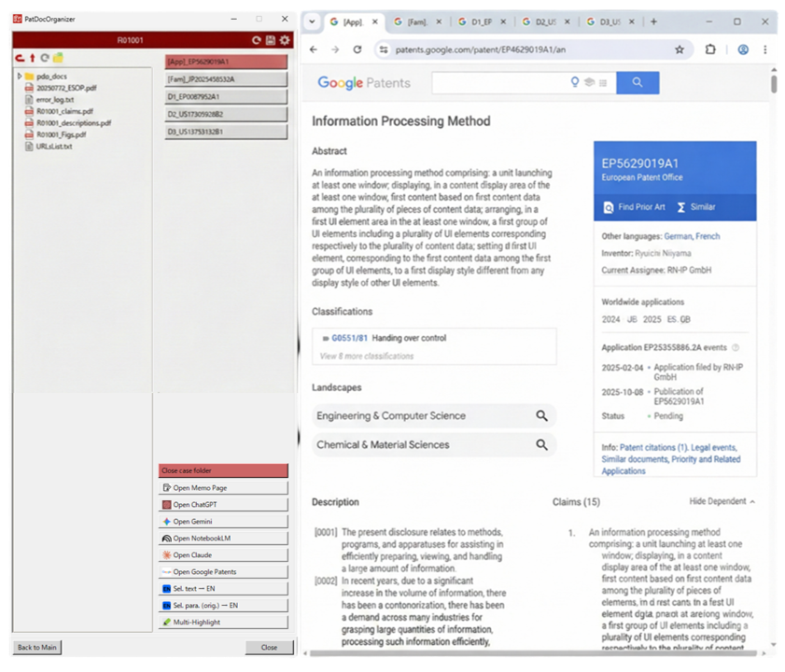Click Close case folder button
This screenshot has height=672, width=785.
point(223,470)
